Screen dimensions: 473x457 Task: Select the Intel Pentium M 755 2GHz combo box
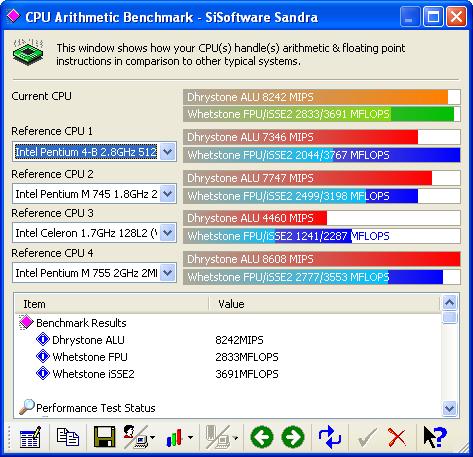click(x=94, y=273)
